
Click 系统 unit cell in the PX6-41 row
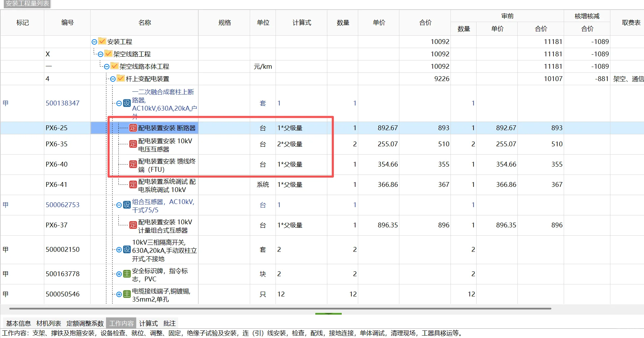[263, 184]
